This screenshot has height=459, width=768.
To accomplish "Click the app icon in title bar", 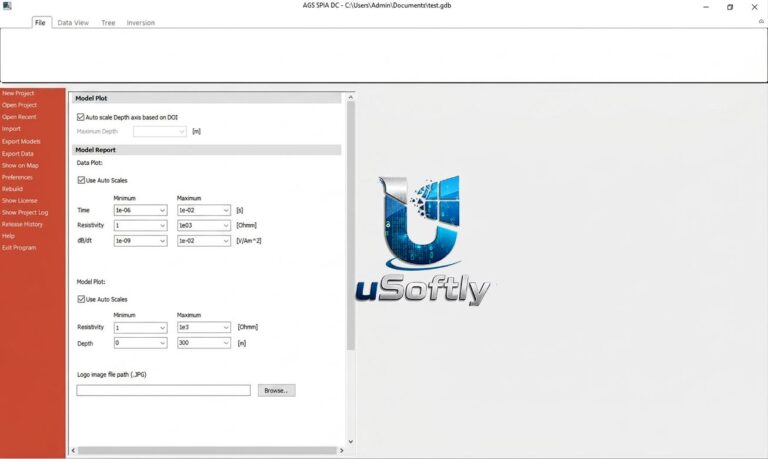I will click(x=7, y=6).
